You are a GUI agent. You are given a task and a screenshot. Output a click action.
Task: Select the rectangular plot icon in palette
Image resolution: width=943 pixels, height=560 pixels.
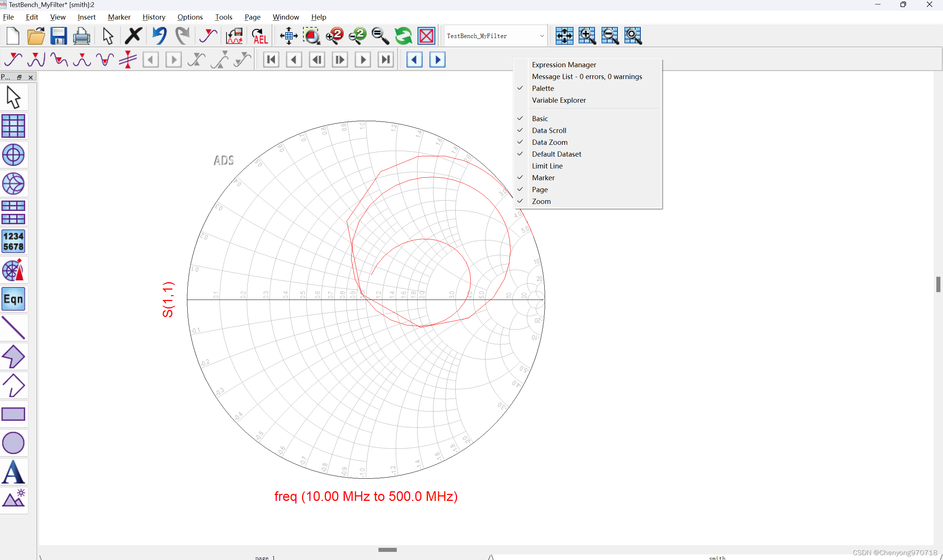[14, 126]
